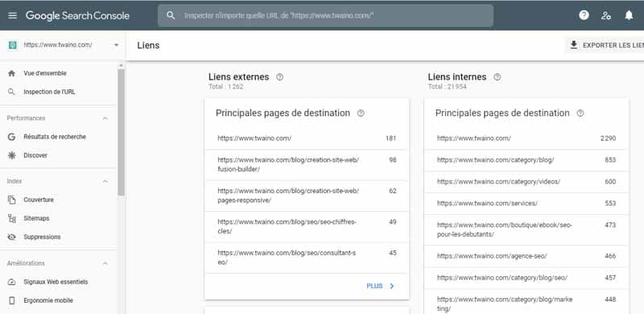Image resolution: width=644 pixels, height=314 pixels.
Task: Click the Couverture pages icon
Action: (x=11, y=200)
